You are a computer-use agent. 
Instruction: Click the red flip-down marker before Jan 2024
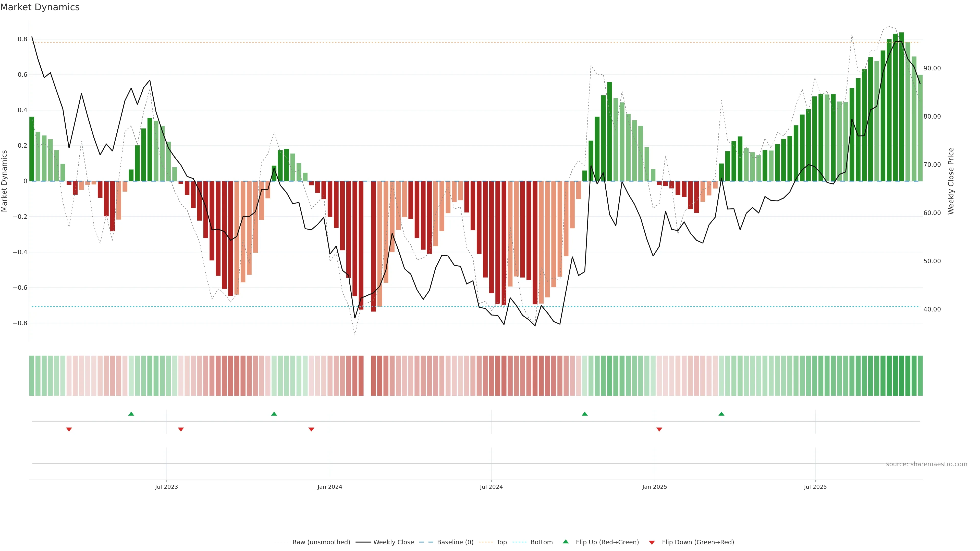(x=311, y=429)
